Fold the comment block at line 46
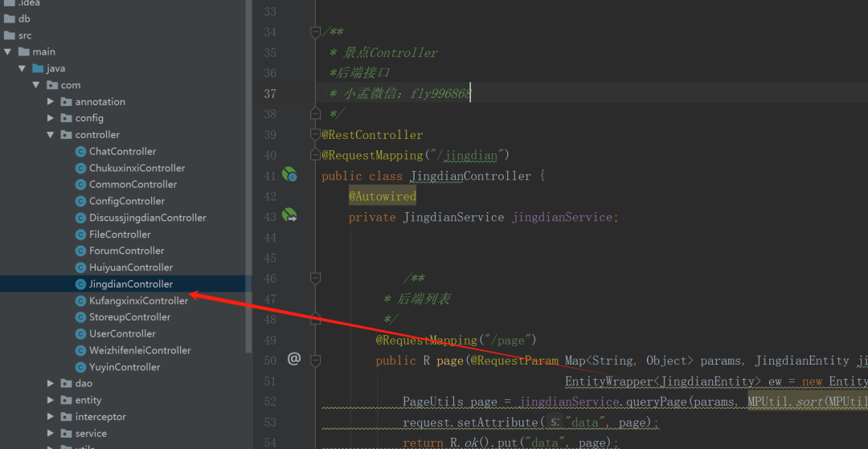The height and width of the screenshot is (449, 868). click(x=316, y=278)
